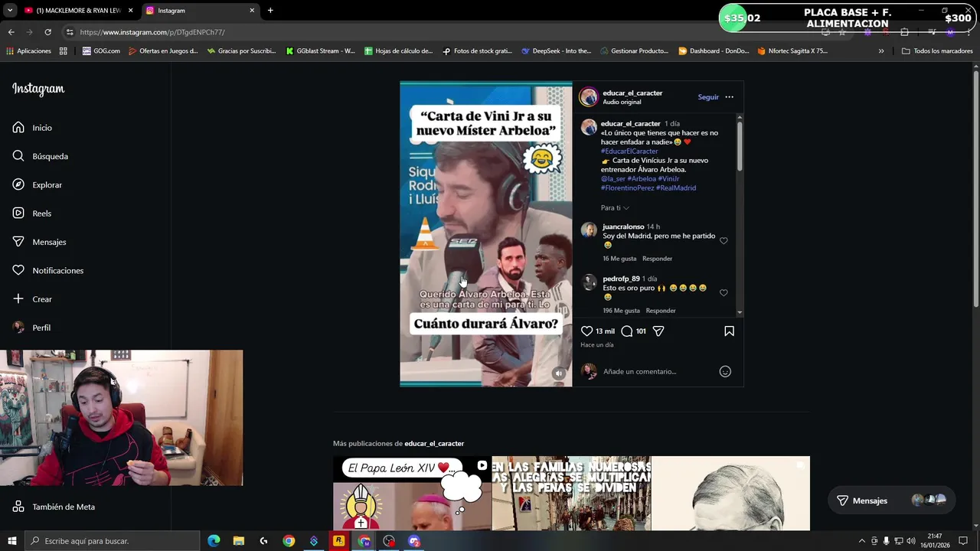Open the familias numerosas post thumbnail
The image size is (980, 551).
(x=571, y=494)
